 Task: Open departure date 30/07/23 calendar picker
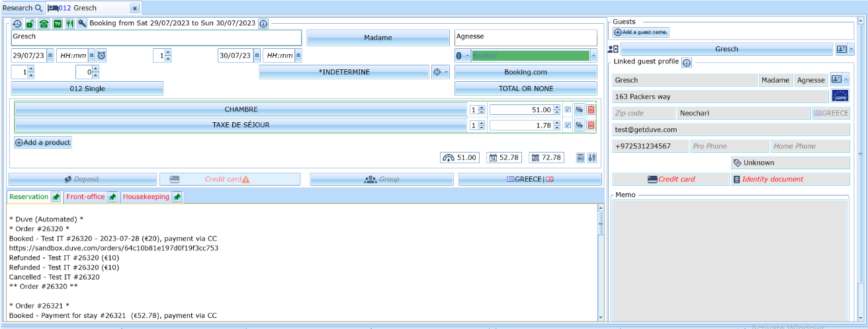point(257,55)
